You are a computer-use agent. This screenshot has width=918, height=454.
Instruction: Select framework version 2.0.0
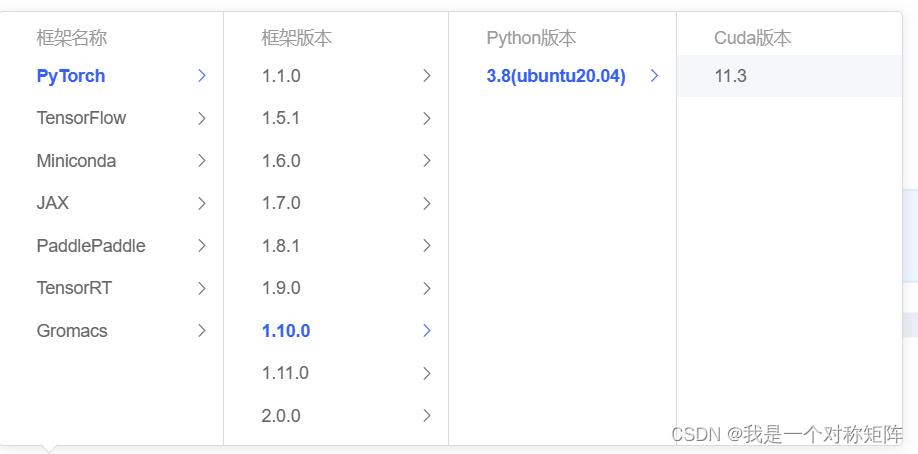tap(281, 416)
